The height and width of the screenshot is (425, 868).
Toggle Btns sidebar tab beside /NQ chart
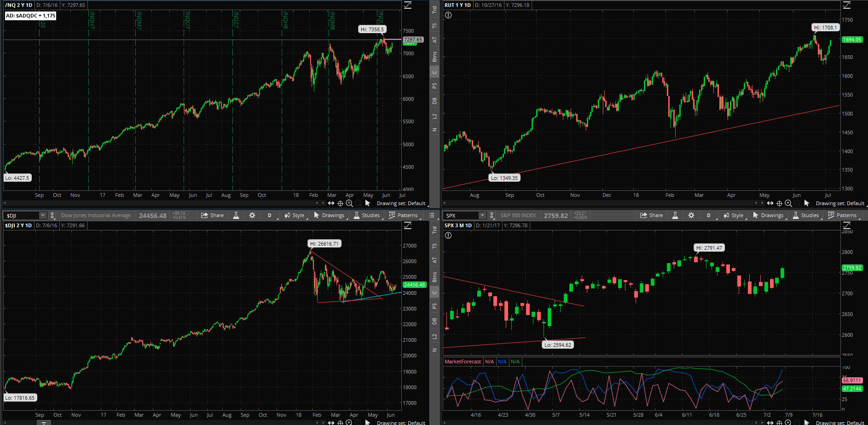click(434, 57)
